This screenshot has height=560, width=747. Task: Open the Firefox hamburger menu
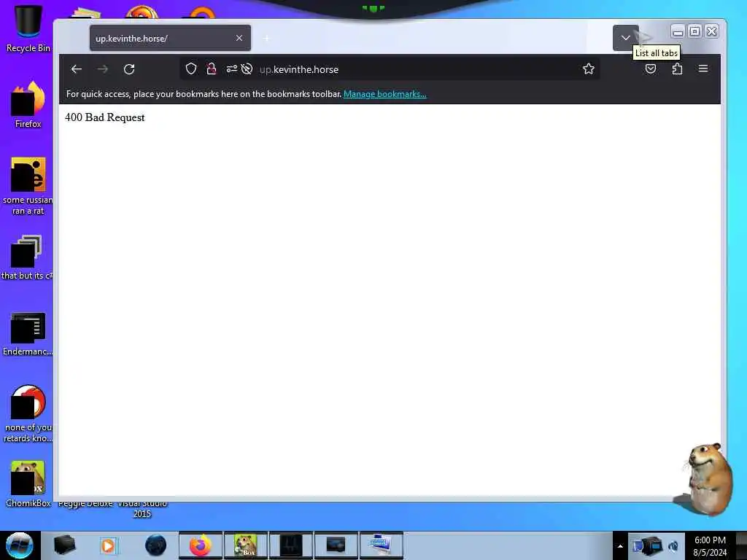tap(703, 69)
